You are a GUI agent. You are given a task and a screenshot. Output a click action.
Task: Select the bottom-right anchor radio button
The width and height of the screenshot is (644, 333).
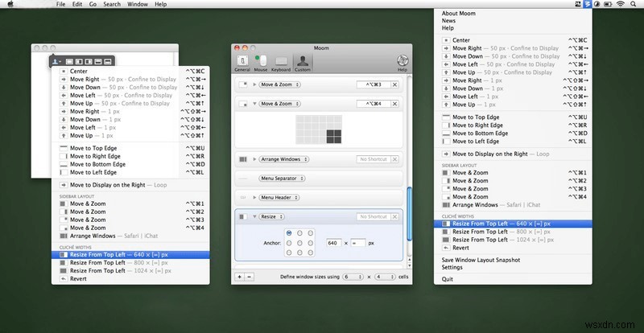[x=310, y=251]
